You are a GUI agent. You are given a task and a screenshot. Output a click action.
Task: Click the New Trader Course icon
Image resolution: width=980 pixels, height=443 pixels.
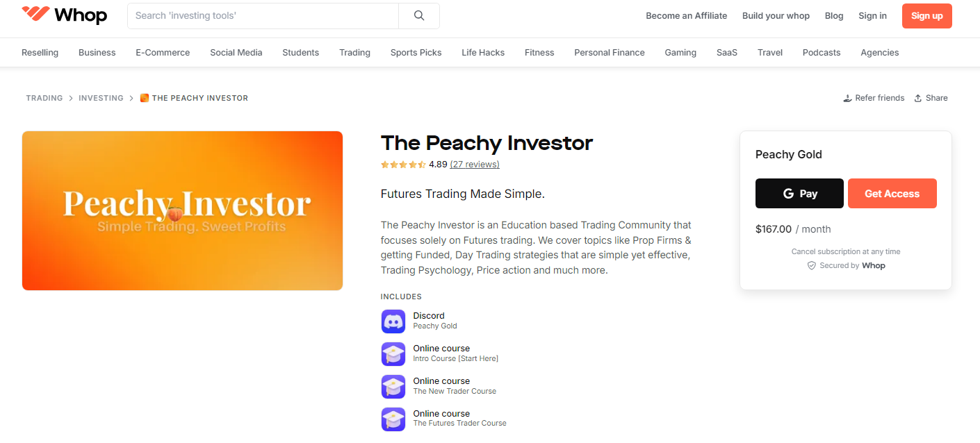[x=393, y=387]
